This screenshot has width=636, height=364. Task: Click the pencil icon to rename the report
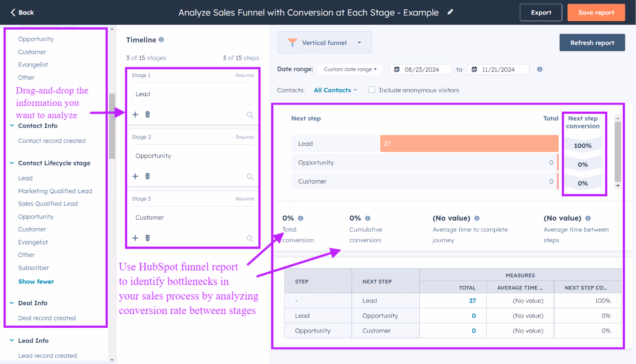450,12
